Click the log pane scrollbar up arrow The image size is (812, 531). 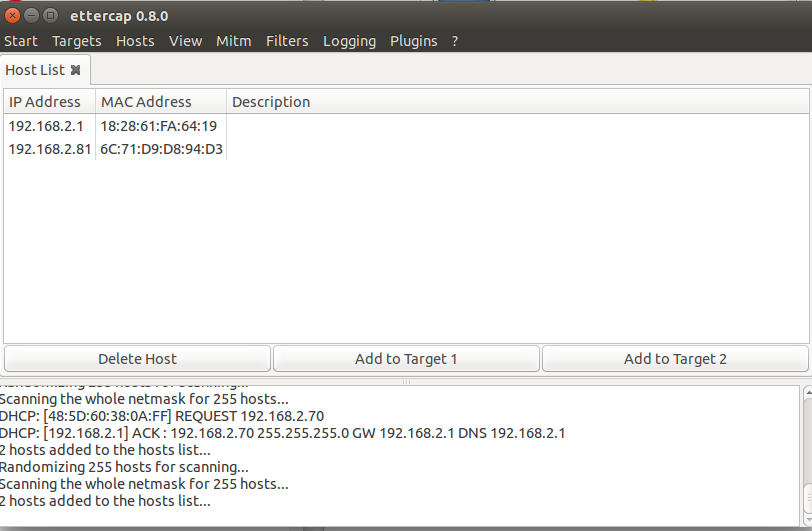point(808,393)
